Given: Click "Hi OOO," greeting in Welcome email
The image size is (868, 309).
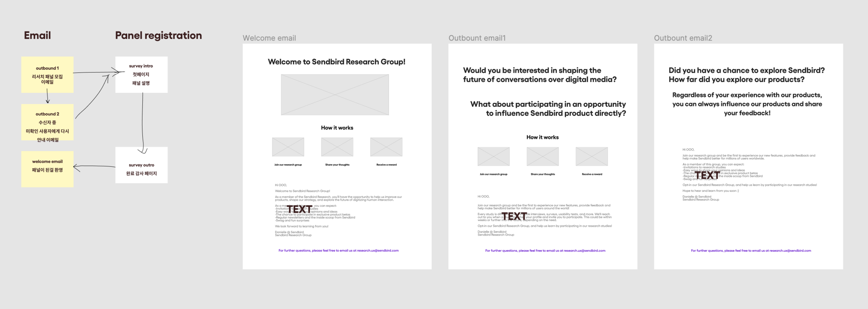Looking at the screenshot, I should [x=281, y=185].
